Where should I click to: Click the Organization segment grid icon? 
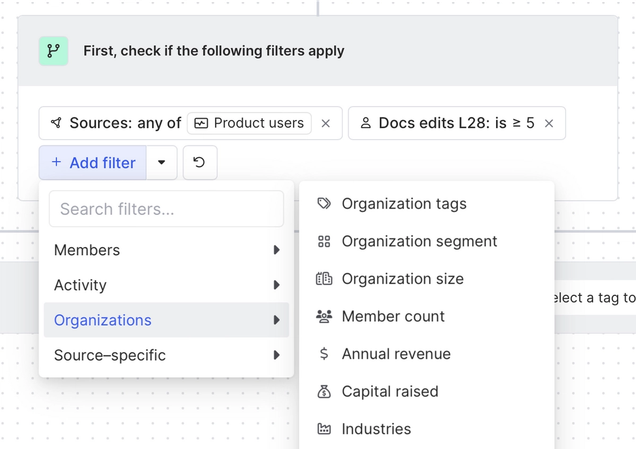324,241
